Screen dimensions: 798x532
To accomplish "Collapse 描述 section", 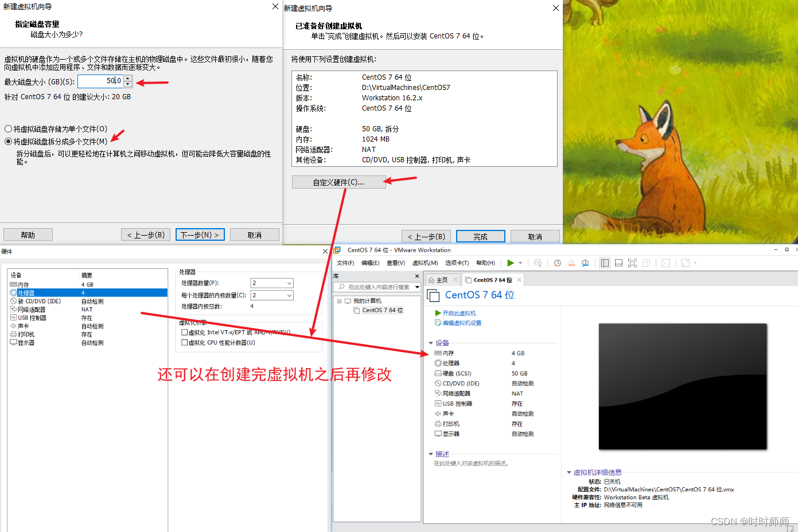I will coord(431,454).
